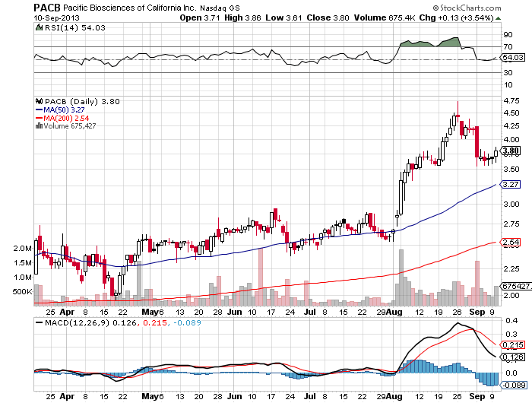Click the 4.75 price axis label

point(511,101)
